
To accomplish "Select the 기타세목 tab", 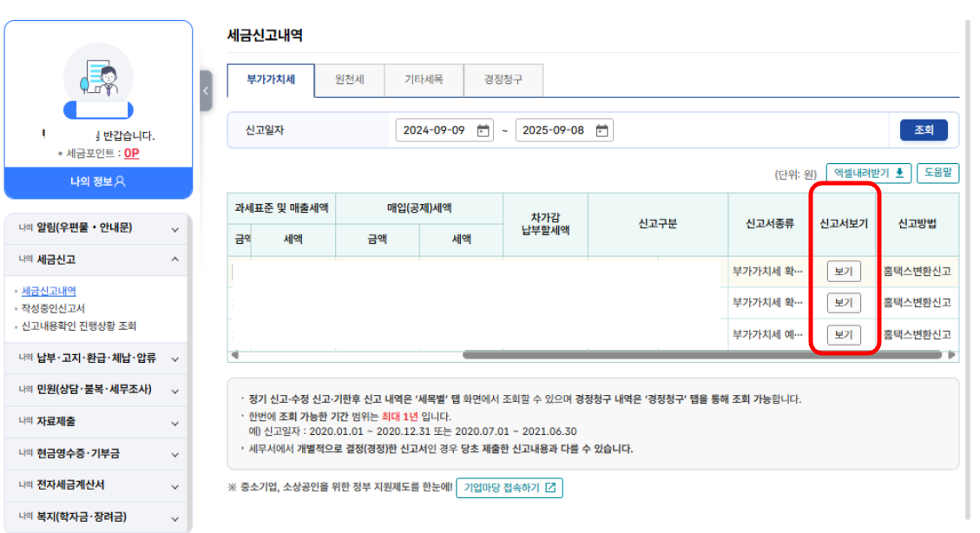I will [x=424, y=80].
